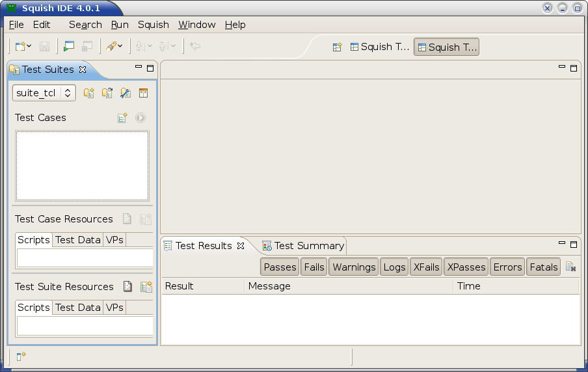Toggle the Warnings filter

click(x=354, y=267)
